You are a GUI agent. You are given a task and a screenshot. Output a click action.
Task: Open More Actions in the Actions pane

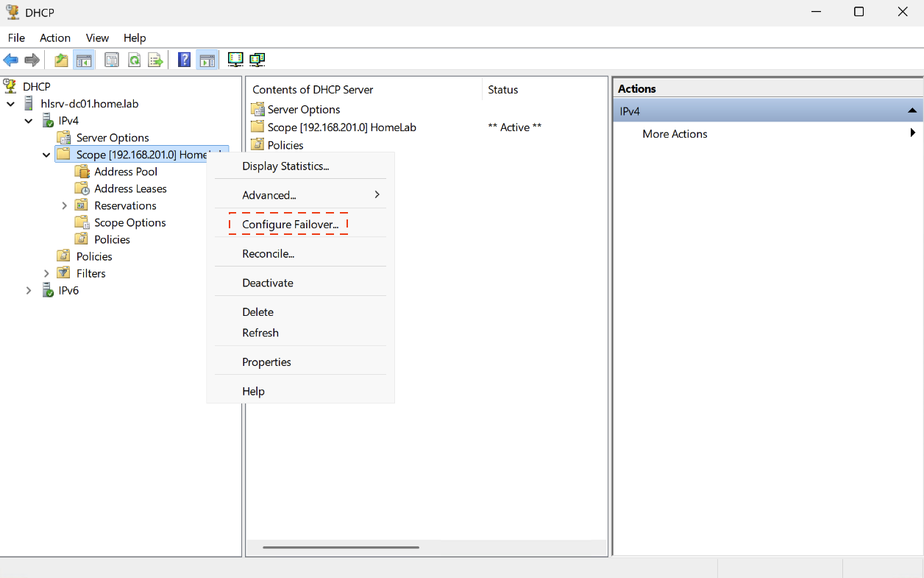click(675, 134)
